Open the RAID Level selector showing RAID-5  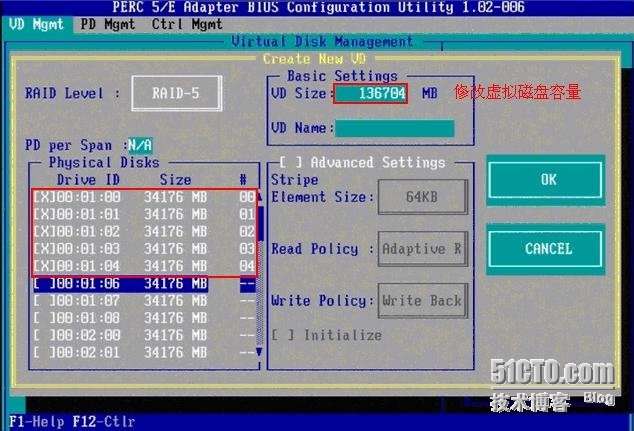click(176, 93)
